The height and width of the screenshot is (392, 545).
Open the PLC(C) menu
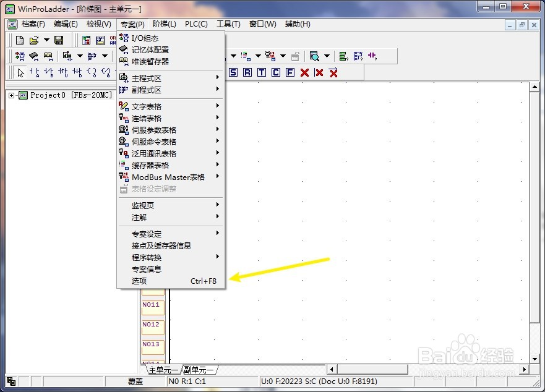[196, 24]
